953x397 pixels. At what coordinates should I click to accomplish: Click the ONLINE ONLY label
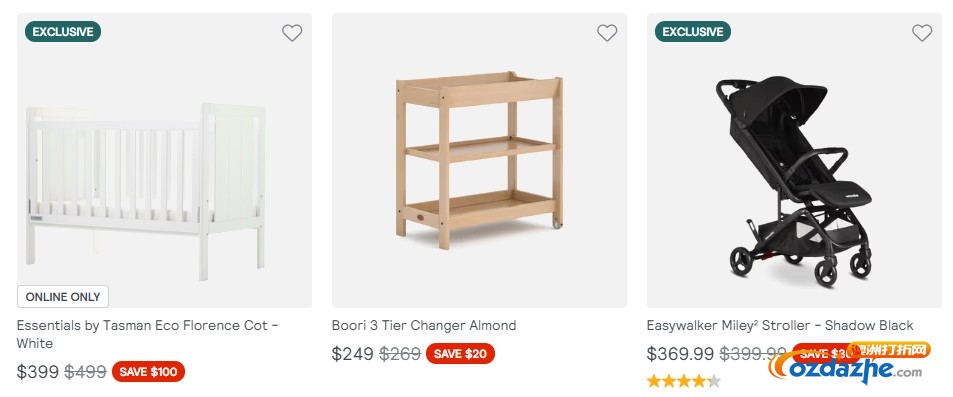click(63, 297)
